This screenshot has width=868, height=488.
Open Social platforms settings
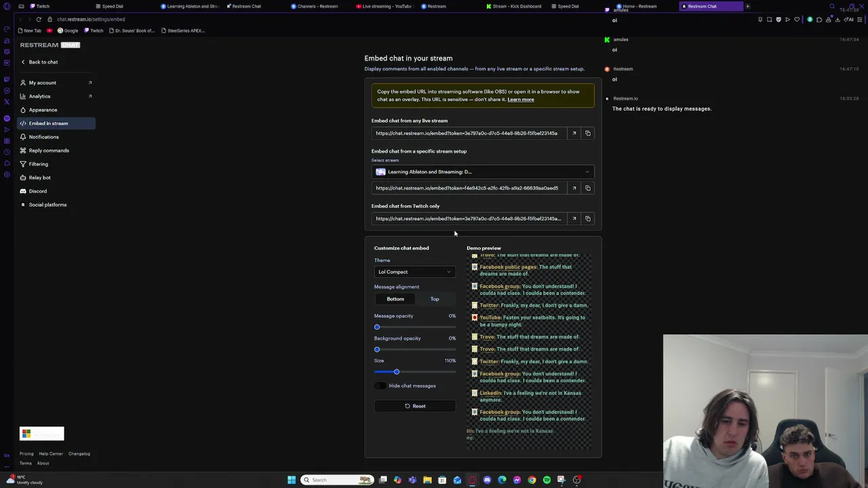click(x=56, y=205)
